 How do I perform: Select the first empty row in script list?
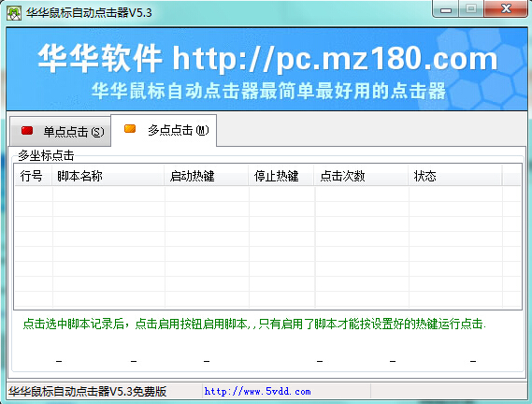268,195
